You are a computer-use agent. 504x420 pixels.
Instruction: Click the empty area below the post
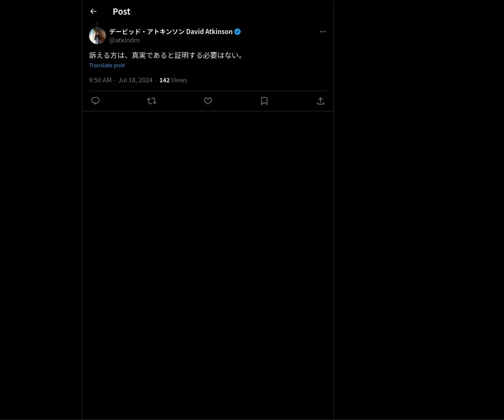(x=208, y=265)
